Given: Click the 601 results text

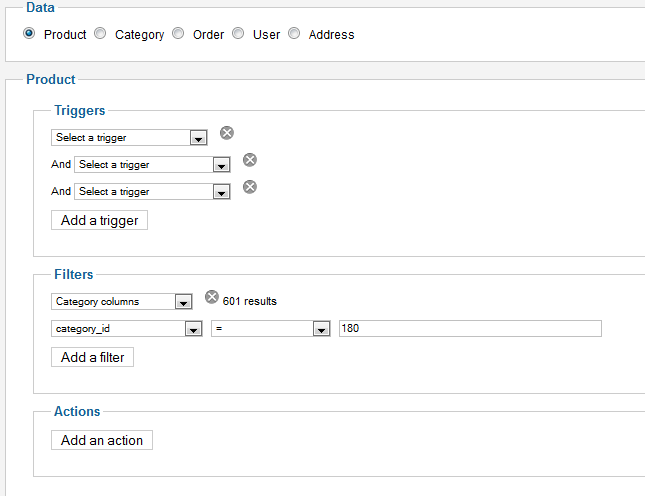Looking at the screenshot, I should point(250,301).
